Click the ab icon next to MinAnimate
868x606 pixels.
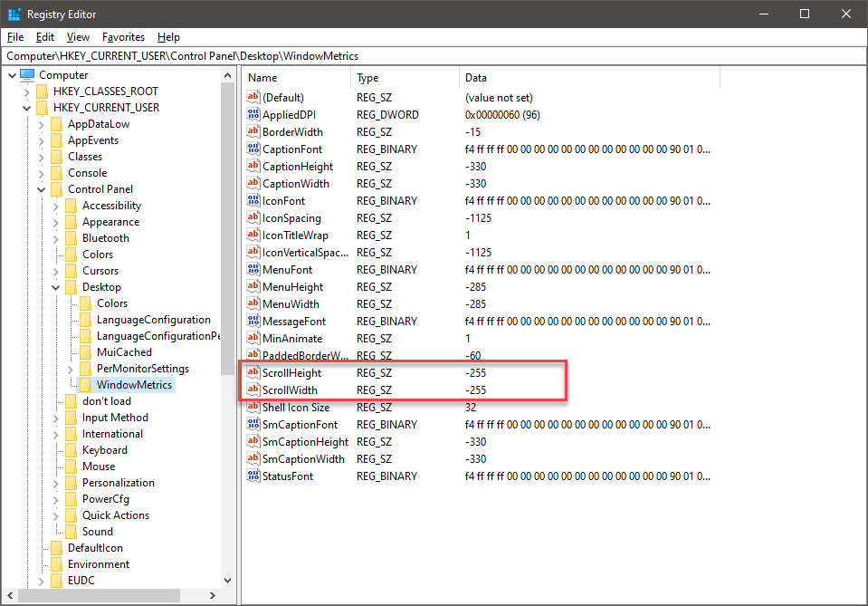click(254, 338)
